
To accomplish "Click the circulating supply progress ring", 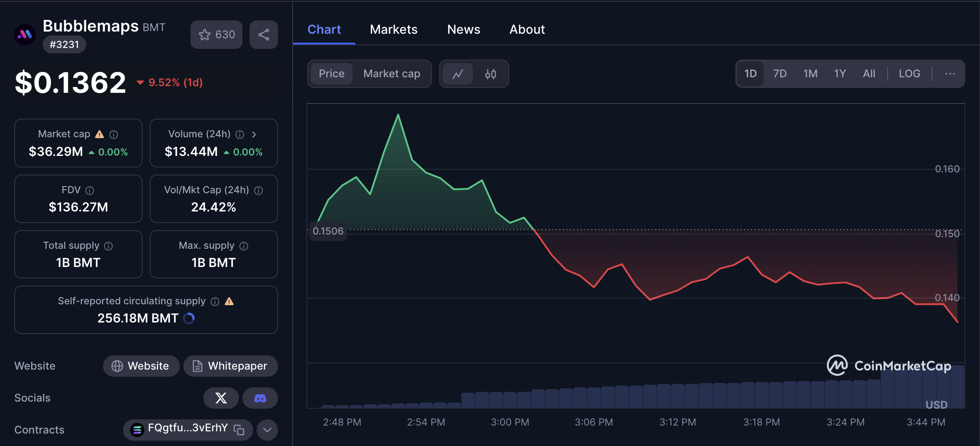I will (x=189, y=319).
